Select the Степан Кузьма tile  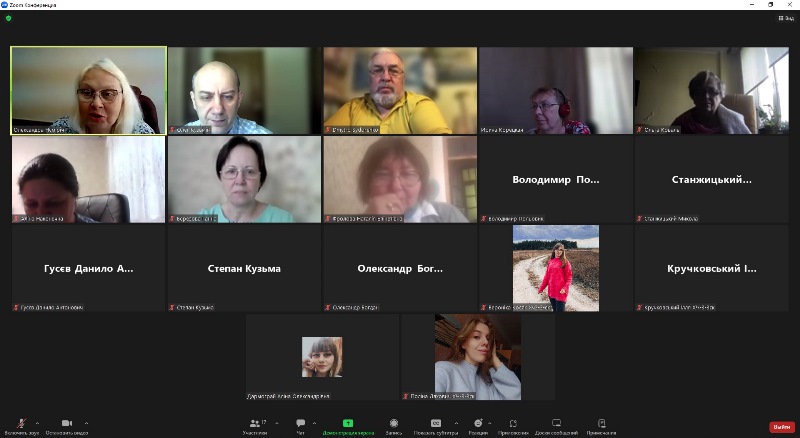[x=244, y=268]
